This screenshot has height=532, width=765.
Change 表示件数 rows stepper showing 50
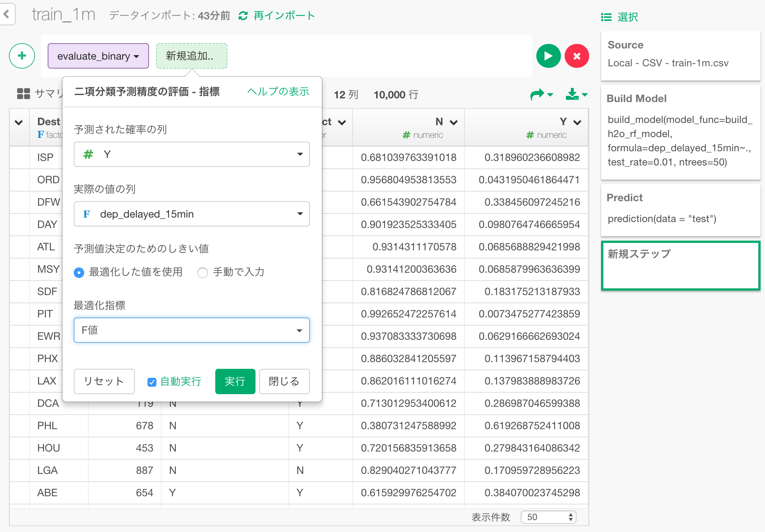(x=548, y=517)
